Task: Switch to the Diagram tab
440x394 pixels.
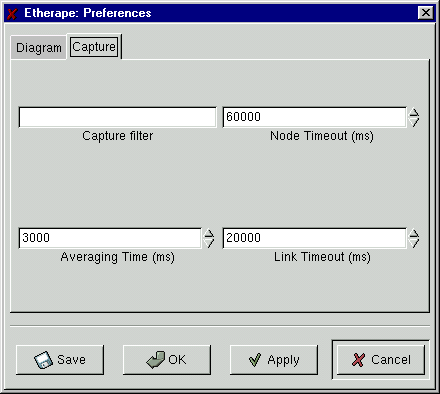Action: point(39,48)
